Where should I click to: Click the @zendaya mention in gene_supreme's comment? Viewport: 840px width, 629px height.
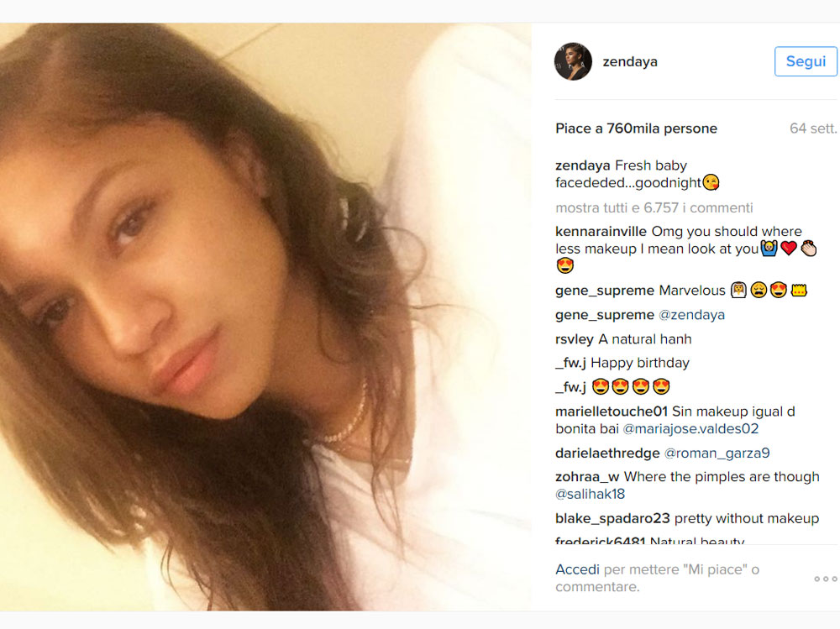point(691,315)
